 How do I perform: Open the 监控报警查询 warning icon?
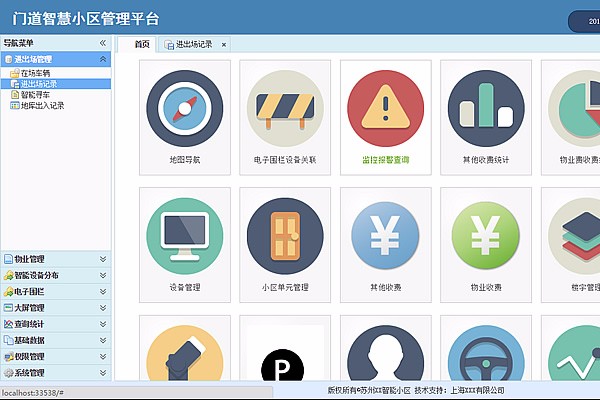385,108
